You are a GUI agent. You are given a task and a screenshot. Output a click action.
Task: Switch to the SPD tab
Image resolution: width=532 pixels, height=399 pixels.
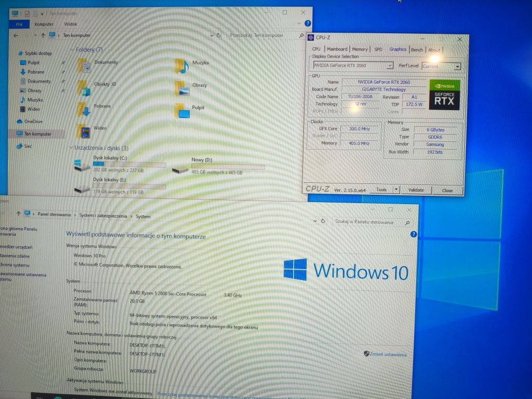(378, 49)
